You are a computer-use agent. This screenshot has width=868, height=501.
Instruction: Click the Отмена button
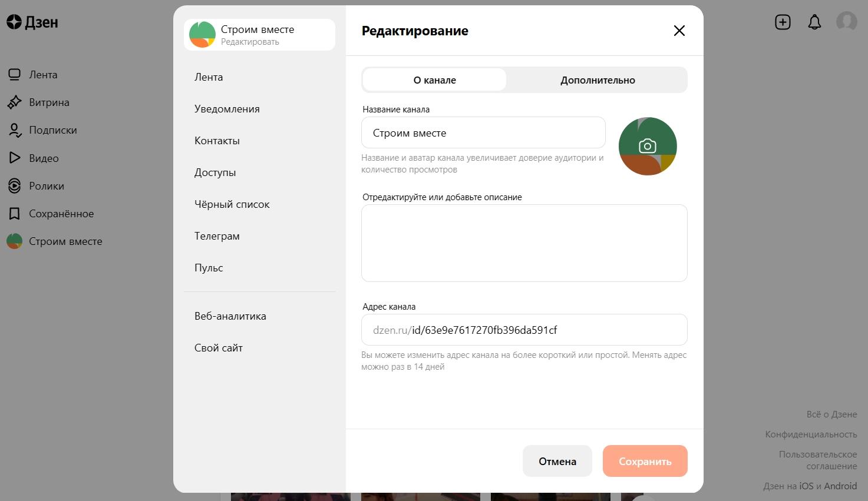click(x=557, y=461)
